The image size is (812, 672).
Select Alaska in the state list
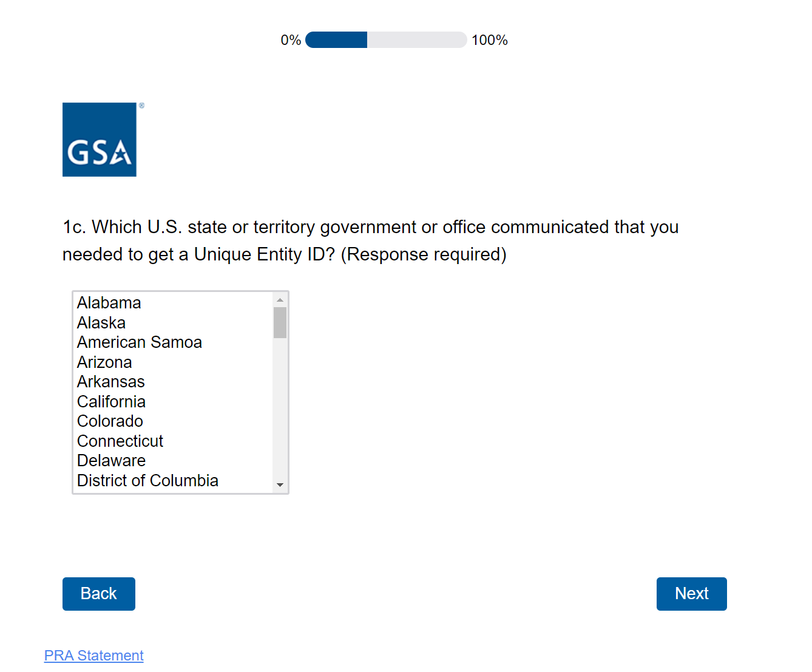point(101,323)
